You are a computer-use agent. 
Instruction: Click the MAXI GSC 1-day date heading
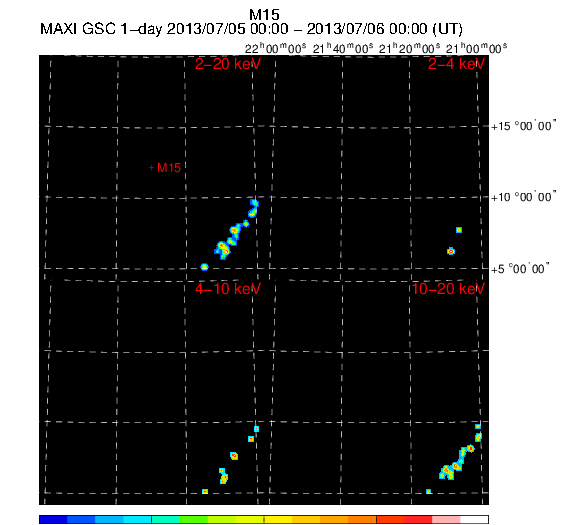pyautogui.click(x=251, y=29)
